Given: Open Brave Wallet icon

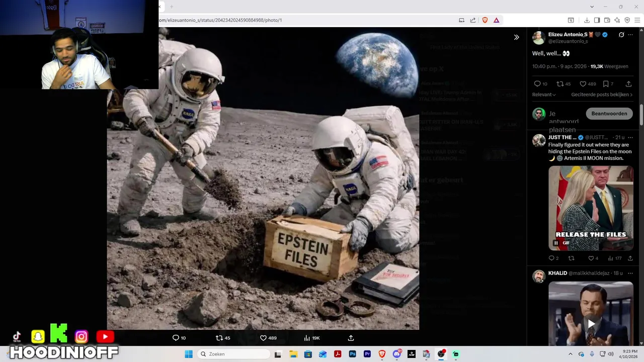Looking at the screenshot, I should click(607, 20).
